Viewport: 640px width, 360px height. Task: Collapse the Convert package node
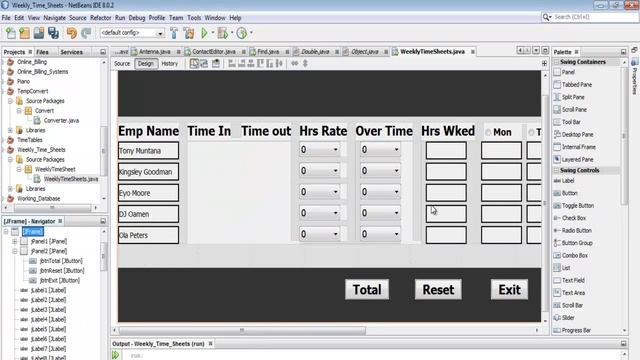point(19,111)
